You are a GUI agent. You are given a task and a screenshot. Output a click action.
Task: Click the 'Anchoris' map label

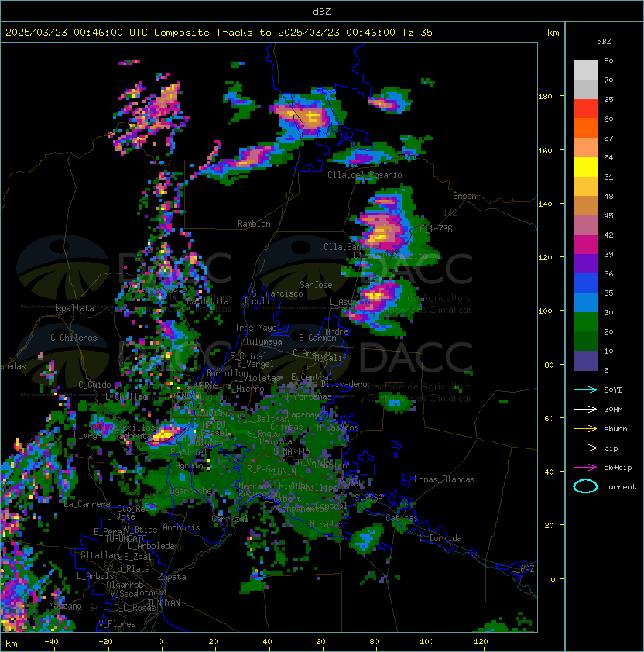(181, 527)
